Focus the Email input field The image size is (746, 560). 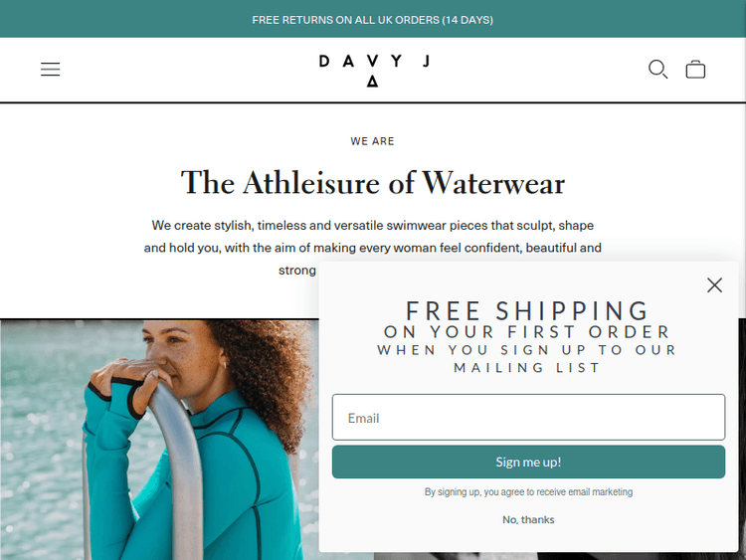pyautogui.click(x=528, y=417)
